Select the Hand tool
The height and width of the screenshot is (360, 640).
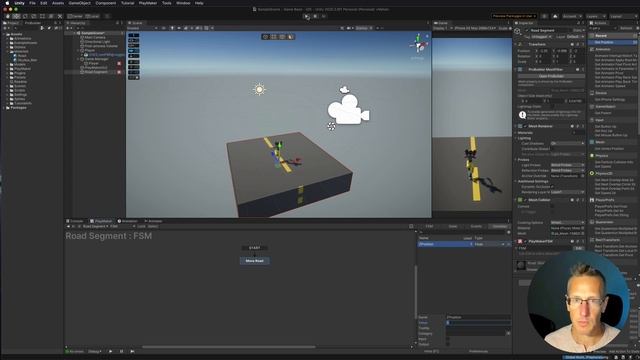[7, 16]
